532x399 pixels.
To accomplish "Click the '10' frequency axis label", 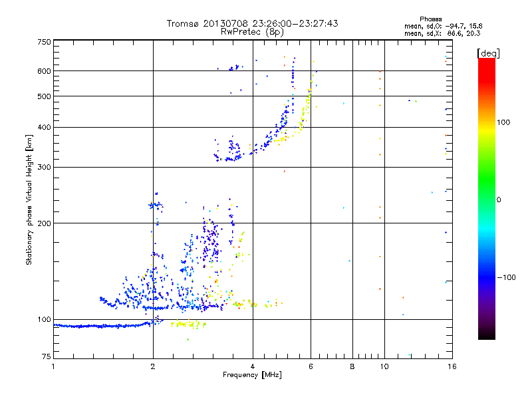I will (x=384, y=366).
